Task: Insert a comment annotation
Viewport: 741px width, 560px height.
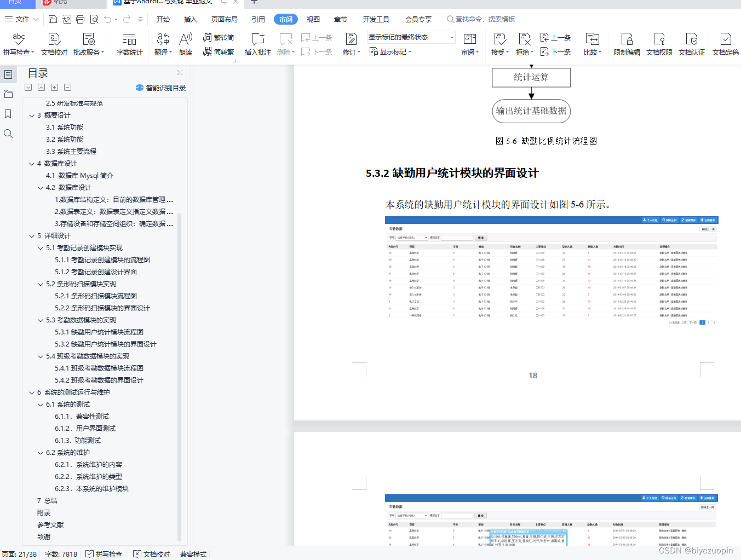Action: [257, 44]
